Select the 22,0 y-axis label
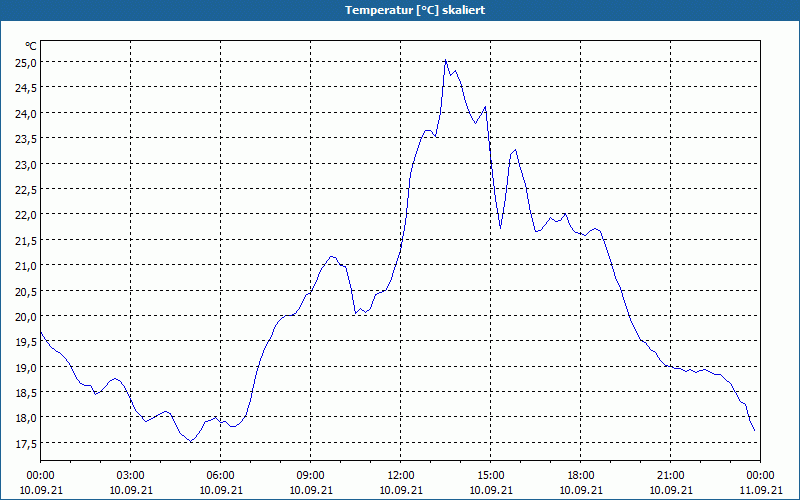 [27, 215]
